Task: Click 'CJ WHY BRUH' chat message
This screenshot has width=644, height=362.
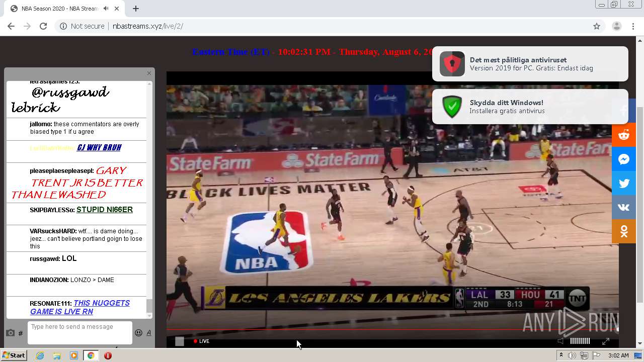Action: 99,148
